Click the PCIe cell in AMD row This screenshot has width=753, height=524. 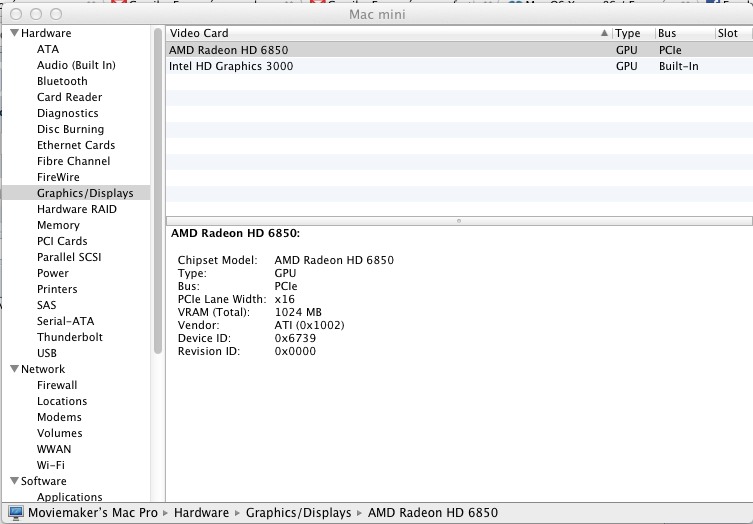coord(670,50)
